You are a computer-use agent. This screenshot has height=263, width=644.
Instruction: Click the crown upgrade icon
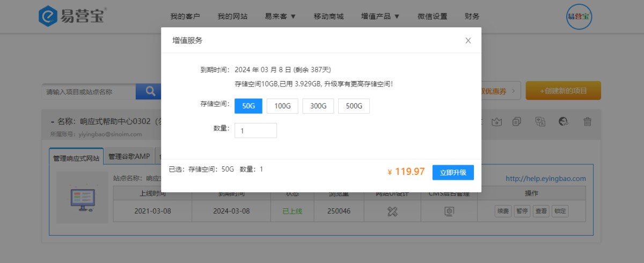click(497, 122)
